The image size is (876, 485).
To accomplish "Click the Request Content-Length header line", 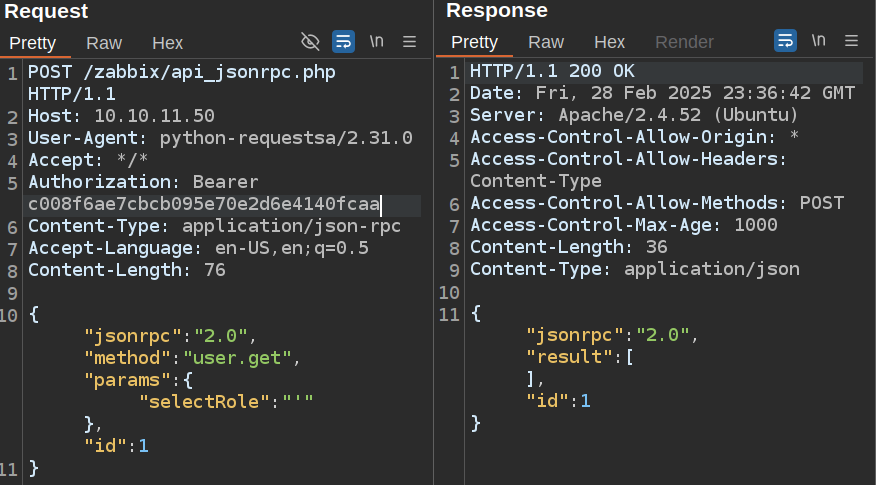I will [x=126, y=270].
